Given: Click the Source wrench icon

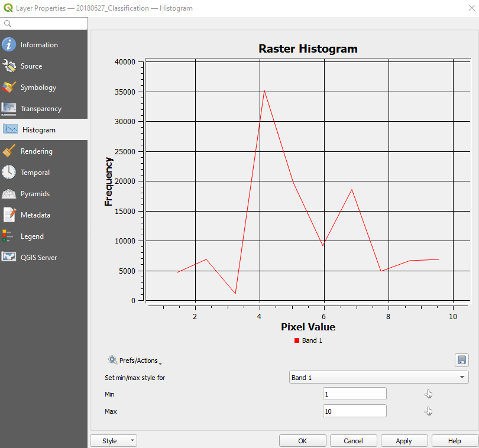Looking at the screenshot, I should (9, 66).
